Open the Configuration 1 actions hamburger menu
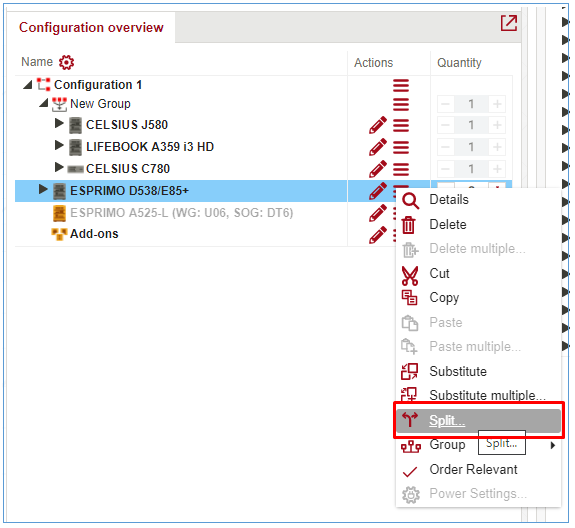This screenshot has width=575, height=528. pyautogui.click(x=401, y=85)
